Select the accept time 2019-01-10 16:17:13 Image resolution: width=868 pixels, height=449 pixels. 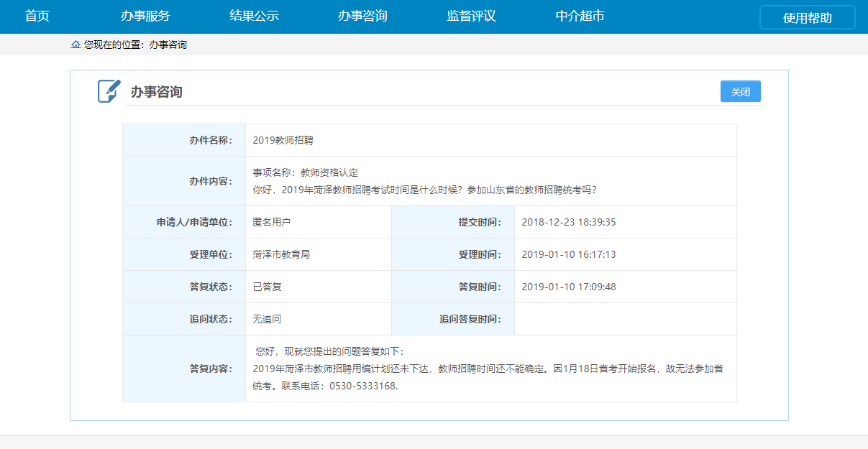click(568, 254)
